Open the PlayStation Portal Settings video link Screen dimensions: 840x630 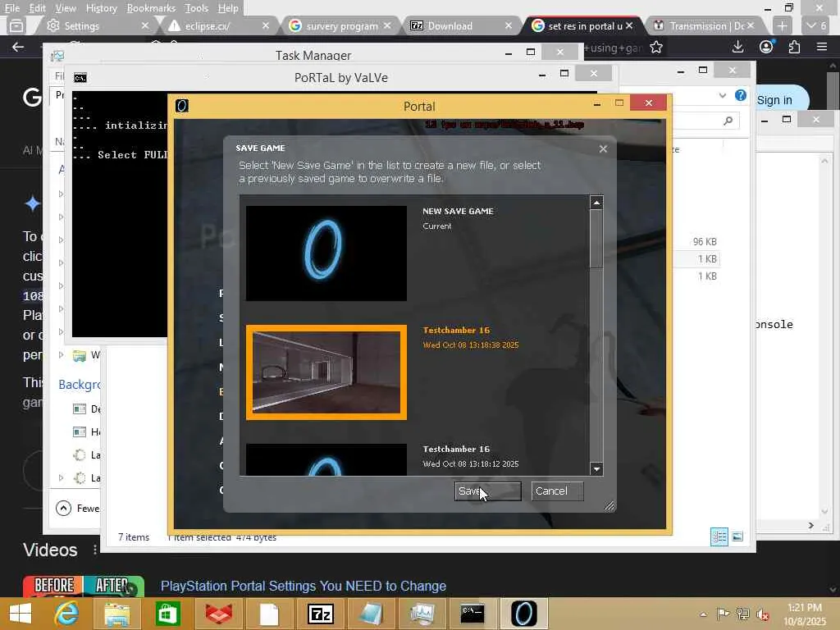304,586
